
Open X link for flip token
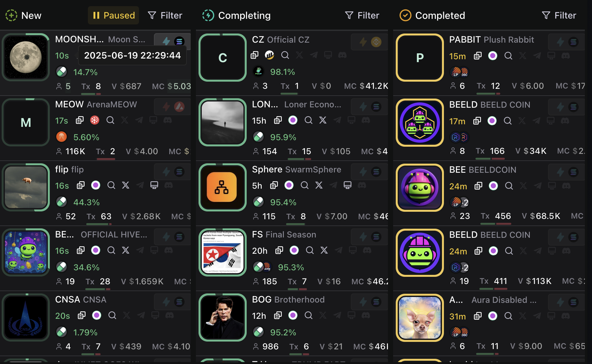[126, 185]
